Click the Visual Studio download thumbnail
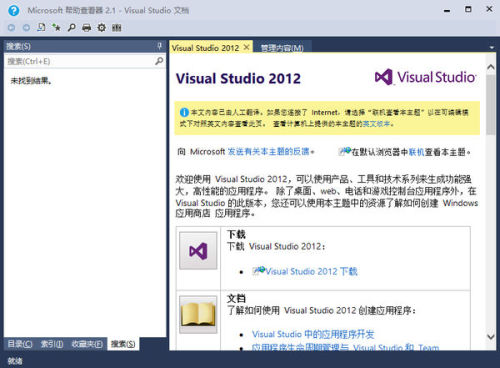Image resolution: width=500 pixels, height=368 pixels. (x=198, y=251)
